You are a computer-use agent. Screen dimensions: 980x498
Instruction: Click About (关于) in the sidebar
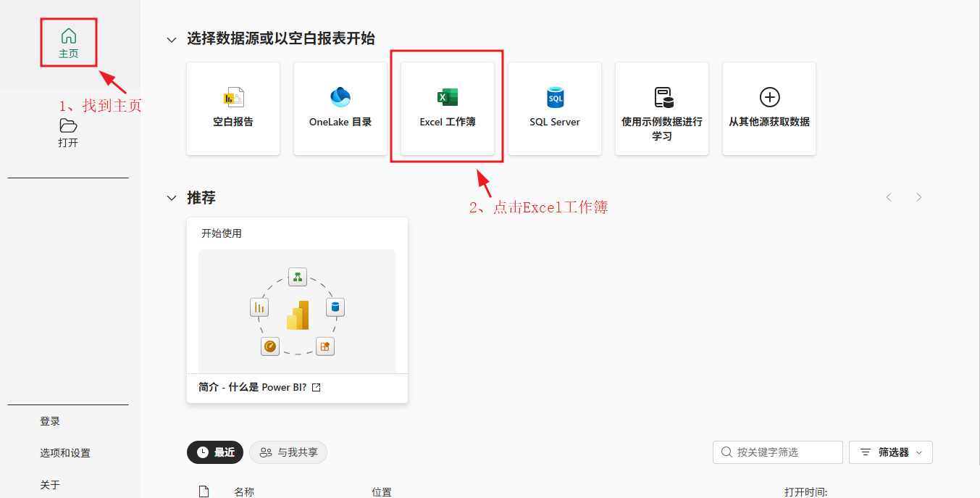coord(50,485)
